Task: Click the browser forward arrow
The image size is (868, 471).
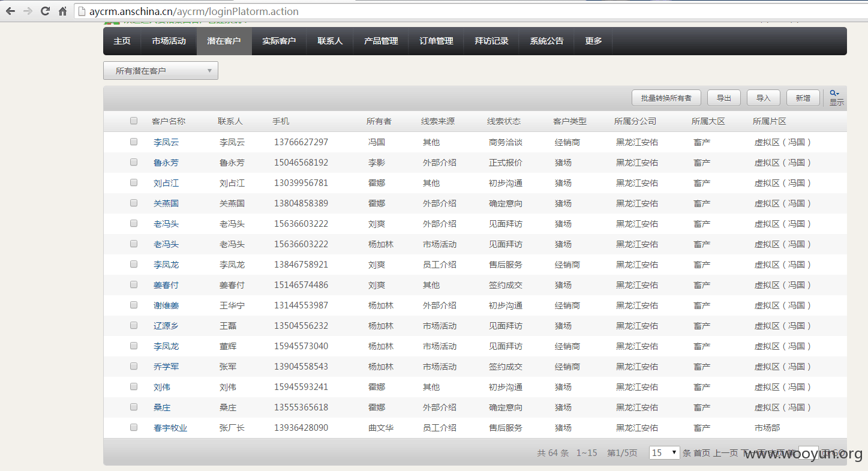Action: pyautogui.click(x=28, y=11)
